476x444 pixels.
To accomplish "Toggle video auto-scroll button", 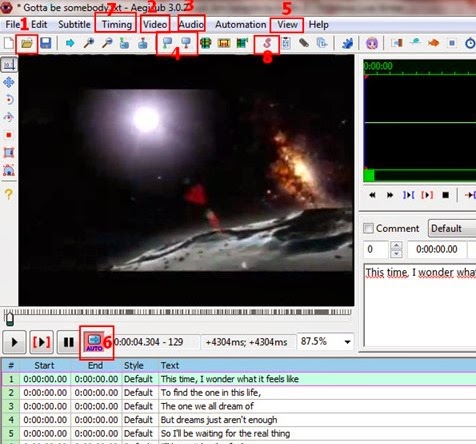I will coord(94,342).
